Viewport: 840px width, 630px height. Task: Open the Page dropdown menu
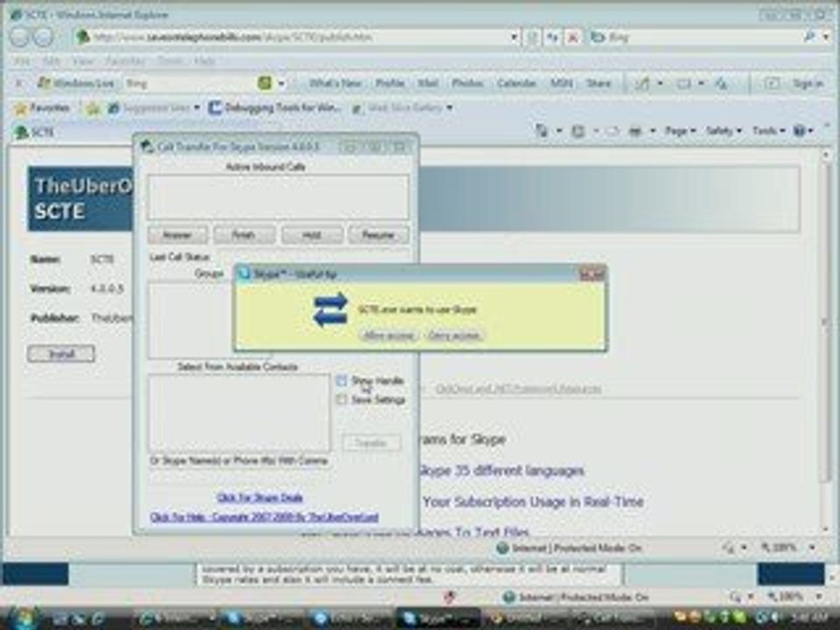pyautogui.click(x=680, y=130)
